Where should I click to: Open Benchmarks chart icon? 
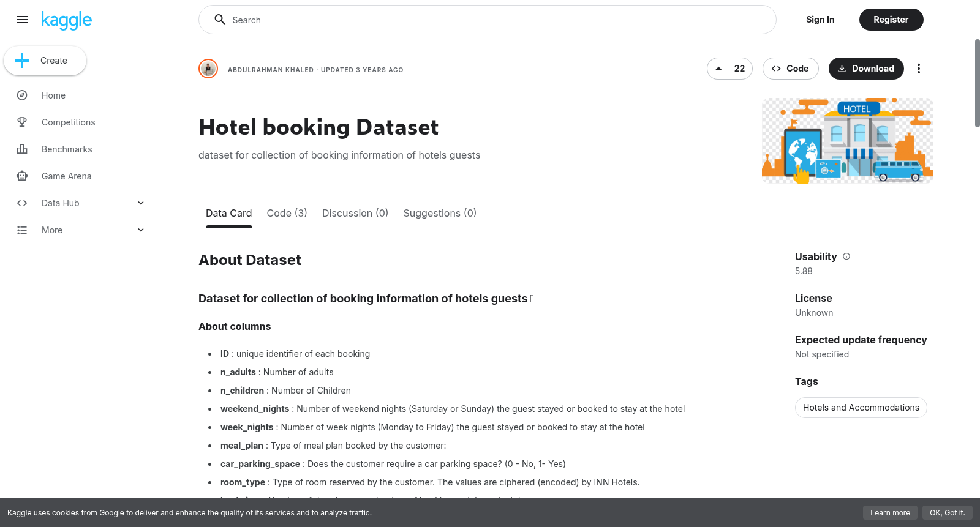(x=22, y=149)
